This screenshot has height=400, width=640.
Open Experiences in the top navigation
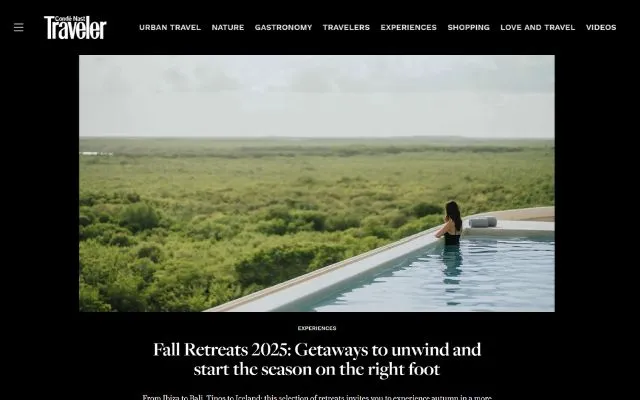409,27
